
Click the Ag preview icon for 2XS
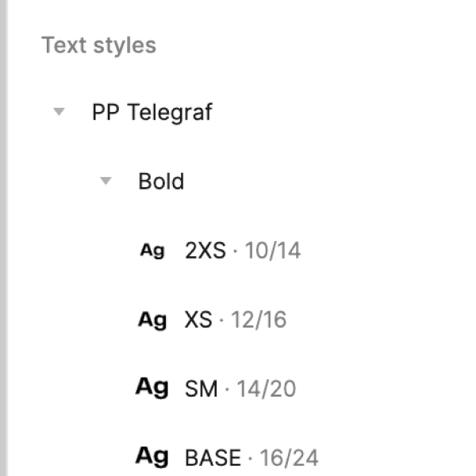[152, 251]
